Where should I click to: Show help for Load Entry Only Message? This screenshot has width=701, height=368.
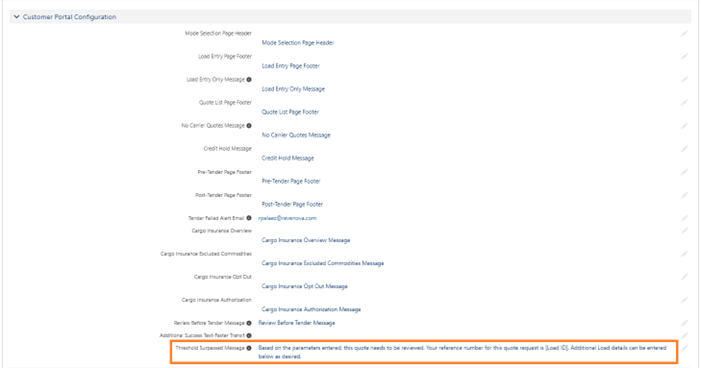click(249, 80)
